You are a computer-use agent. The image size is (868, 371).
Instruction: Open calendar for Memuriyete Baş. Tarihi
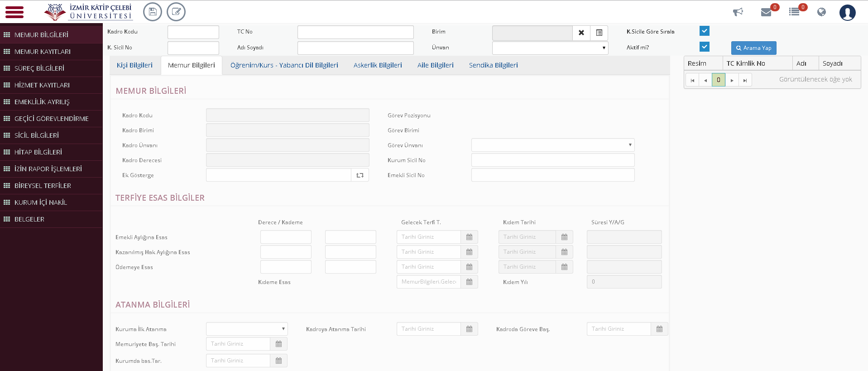pos(278,344)
